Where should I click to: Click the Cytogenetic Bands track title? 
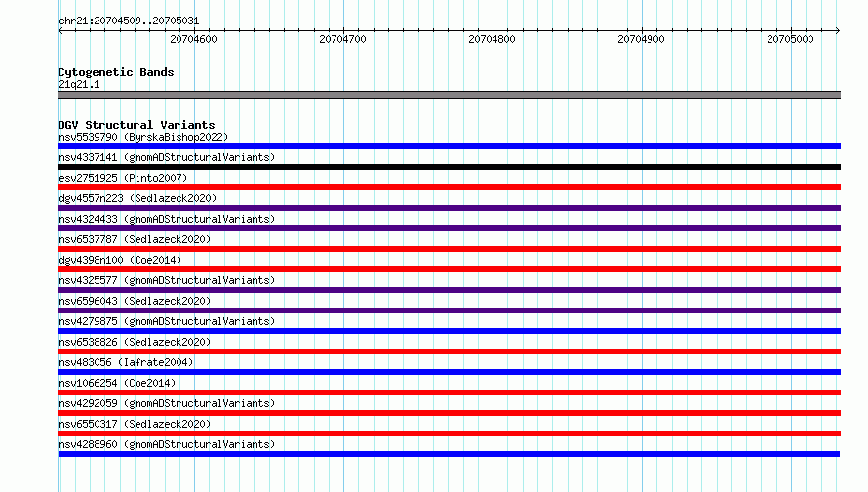click(x=116, y=72)
